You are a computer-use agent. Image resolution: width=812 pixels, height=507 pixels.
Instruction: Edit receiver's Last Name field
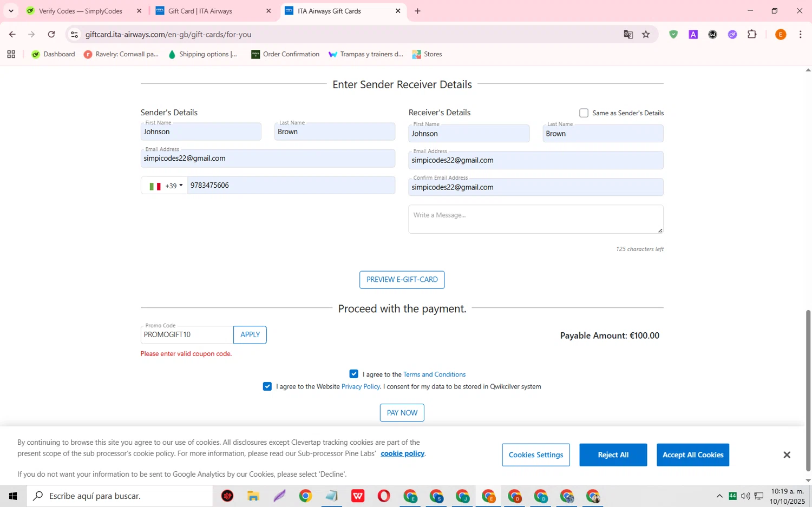point(603,134)
